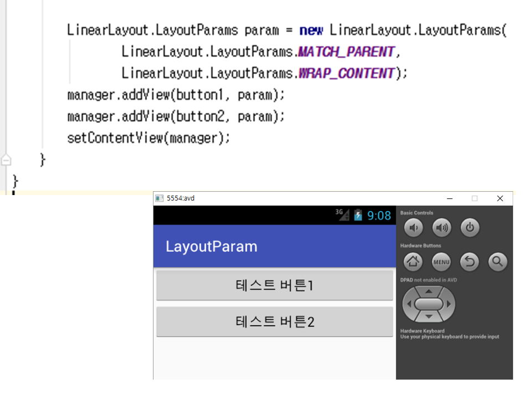This screenshot has width=532, height=399.
Task: Click the 3G signal indicator
Action: pos(342,215)
